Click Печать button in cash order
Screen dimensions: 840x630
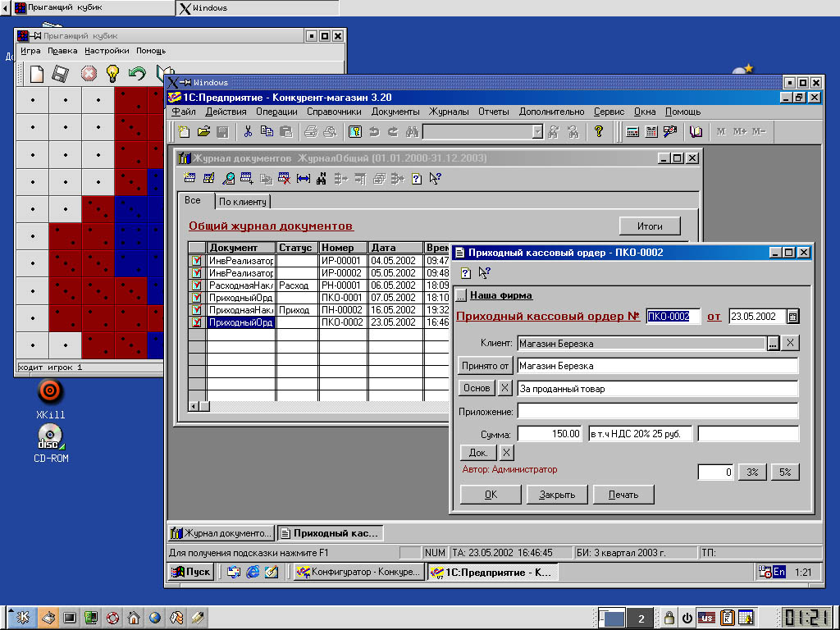click(623, 495)
